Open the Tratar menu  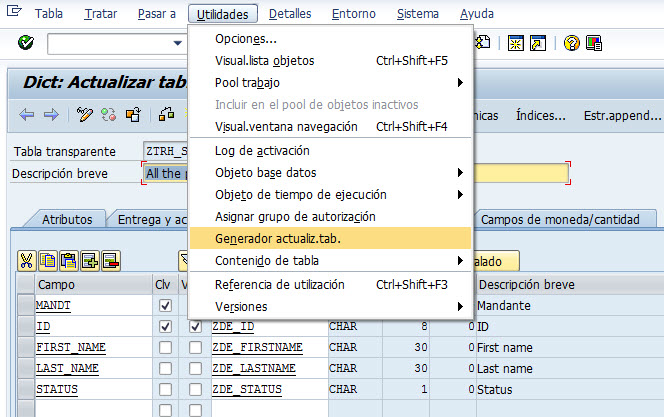(x=101, y=14)
